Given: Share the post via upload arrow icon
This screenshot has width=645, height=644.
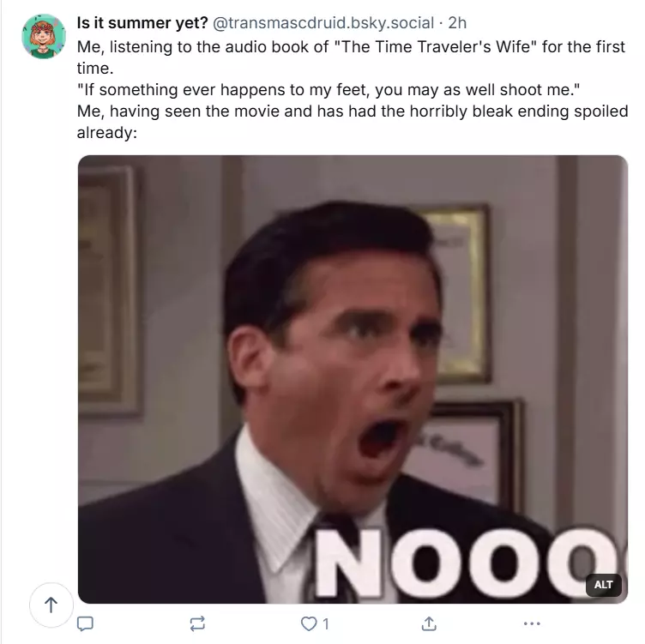Looking at the screenshot, I should tap(429, 624).
